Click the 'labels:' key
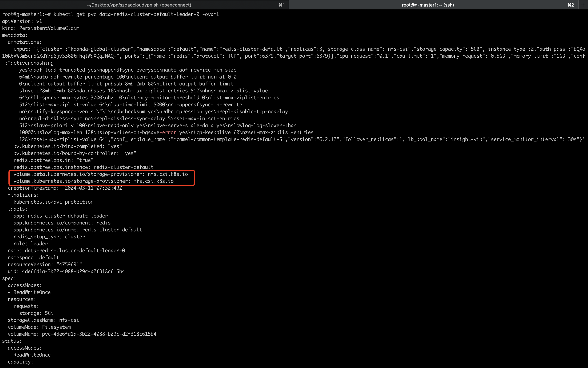This screenshot has height=368, width=588. point(18,209)
